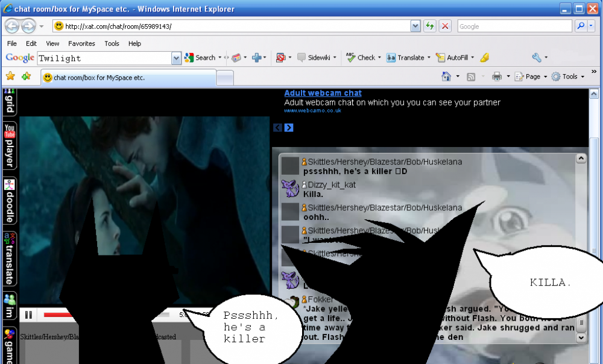The width and height of the screenshot is (603, 364).
Task: Click the Refresh page button
Action: (x=429, y=26)
